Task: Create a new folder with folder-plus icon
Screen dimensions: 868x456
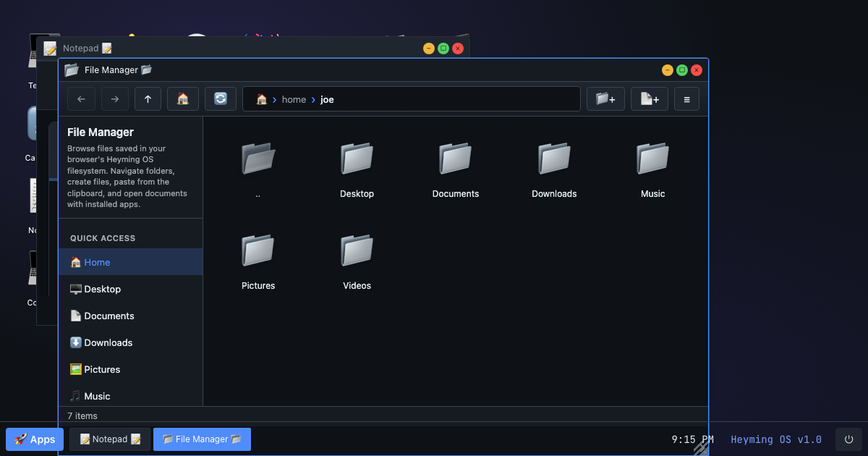Action: [x=605, y=99]
